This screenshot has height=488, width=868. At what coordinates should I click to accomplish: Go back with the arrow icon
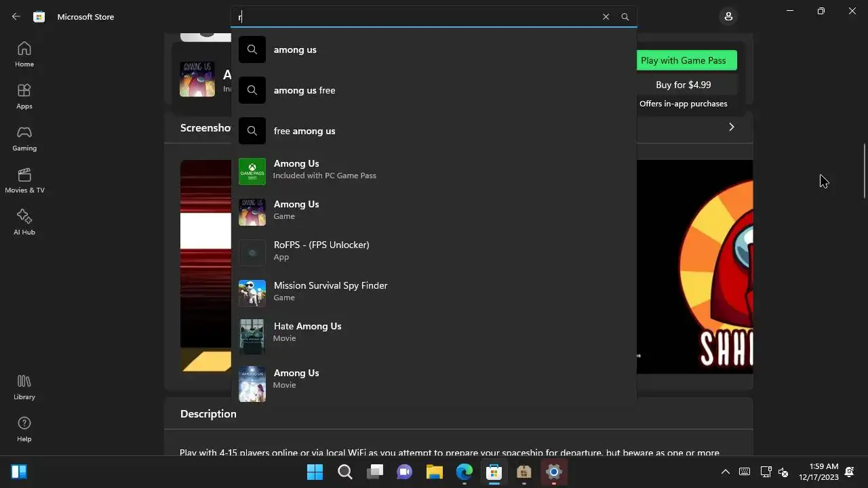(16, 17)
